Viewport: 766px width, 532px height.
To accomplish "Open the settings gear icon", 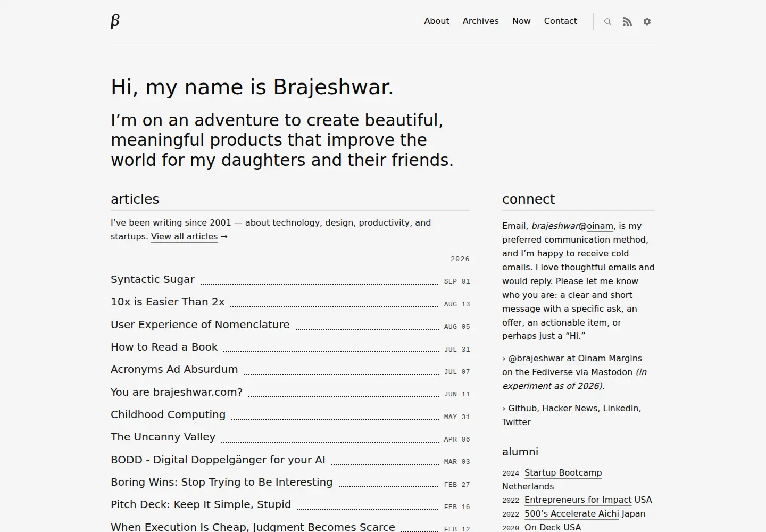I will coord(647,22).
